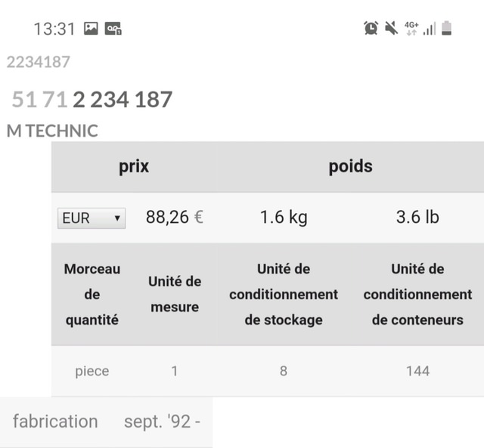Click the small 2234187 number text
Screen dimensions: 484x448
[x=39, y=62]
